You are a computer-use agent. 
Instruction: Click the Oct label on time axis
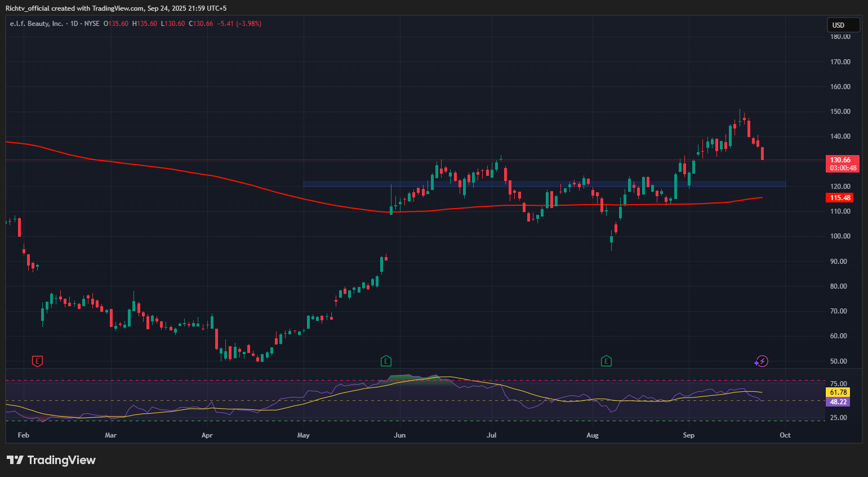[x=785, y=435]
